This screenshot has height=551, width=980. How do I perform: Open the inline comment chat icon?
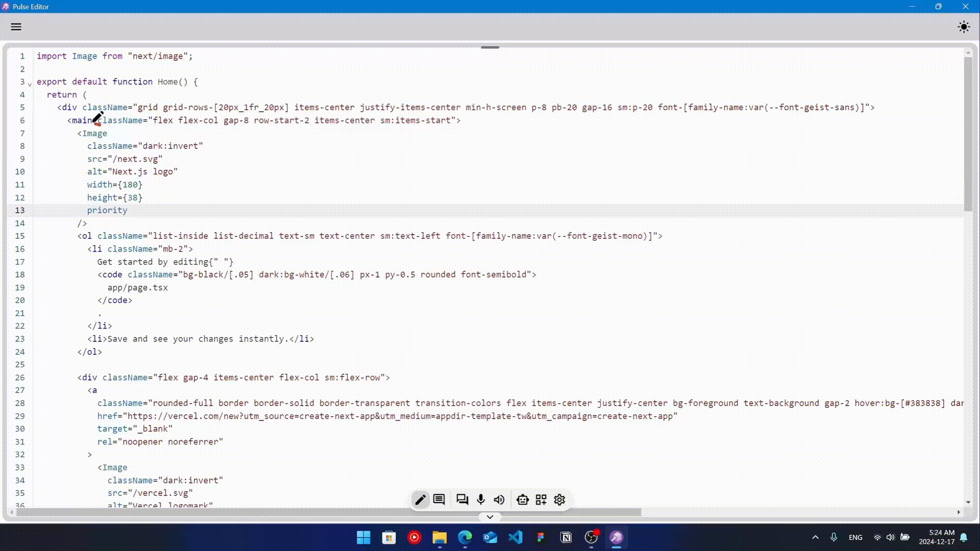click(439, 500)
